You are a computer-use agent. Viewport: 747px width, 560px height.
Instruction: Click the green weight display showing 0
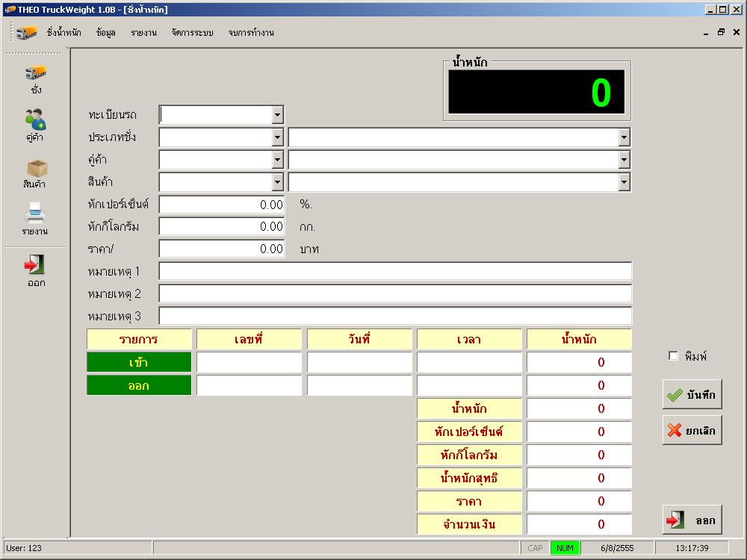pyautogui.click(x=536, y=92)
